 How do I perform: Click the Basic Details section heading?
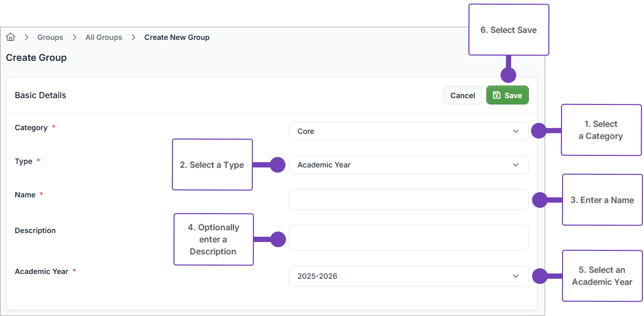[40, 96]
